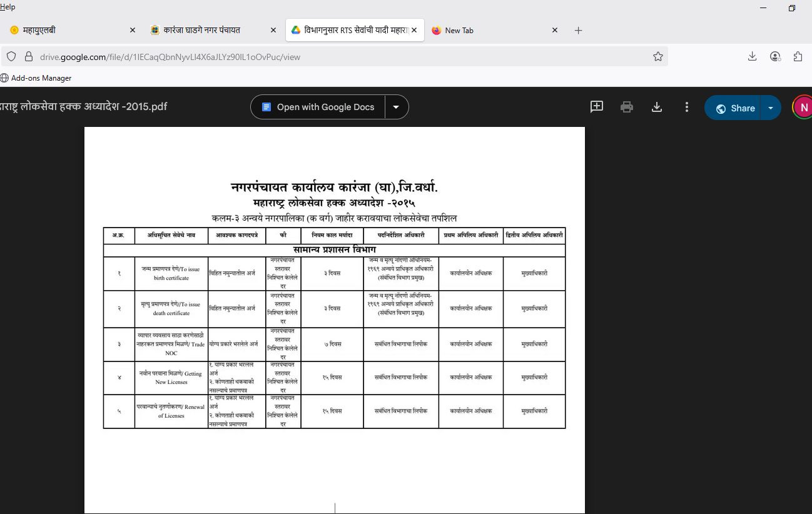This screenshot has width=812, height=514.
Task: Click the सामान्य प्रशासन विभाग section heading
Action: (x=335, y=250)
